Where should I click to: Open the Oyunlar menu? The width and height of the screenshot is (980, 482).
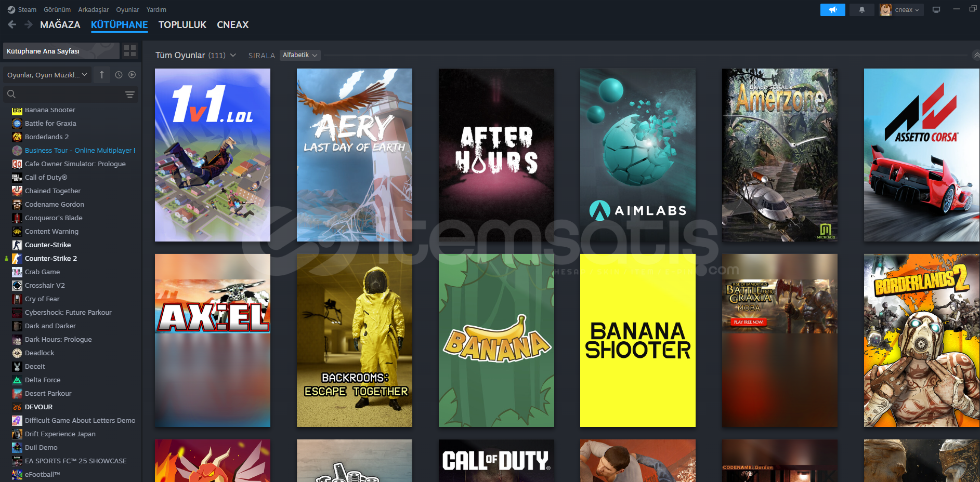[x=127, y=9]
